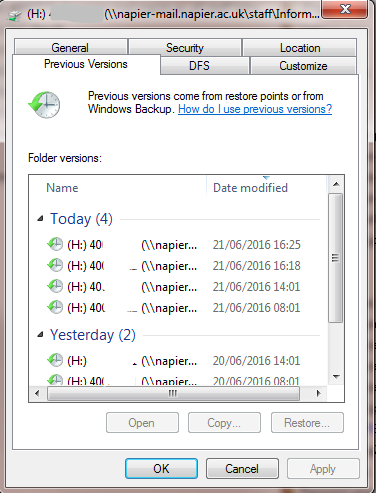Click version icon for 20/06/2016 14:01 row
Image resolution: width=376 pixels, height=493 pixels.
coord(55,360)
